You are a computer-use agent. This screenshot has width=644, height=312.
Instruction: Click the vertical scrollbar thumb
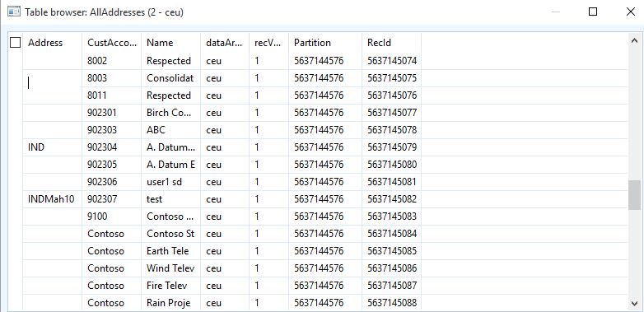[634, 194]
